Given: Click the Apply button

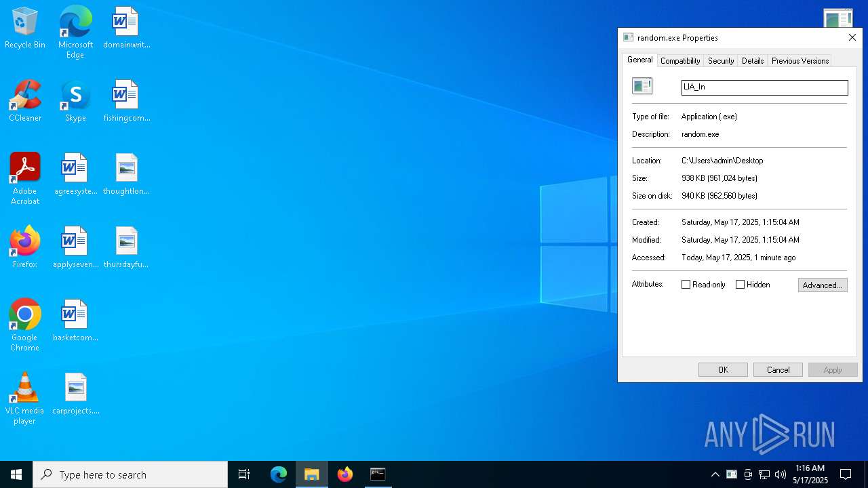Looking at the screenshot, I should (833, 369).
